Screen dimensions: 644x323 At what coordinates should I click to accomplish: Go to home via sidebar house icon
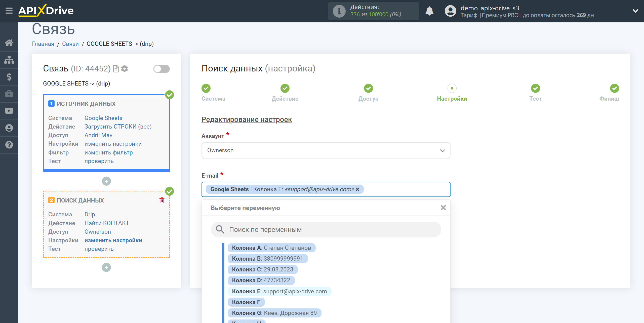(x=9, y=43)
